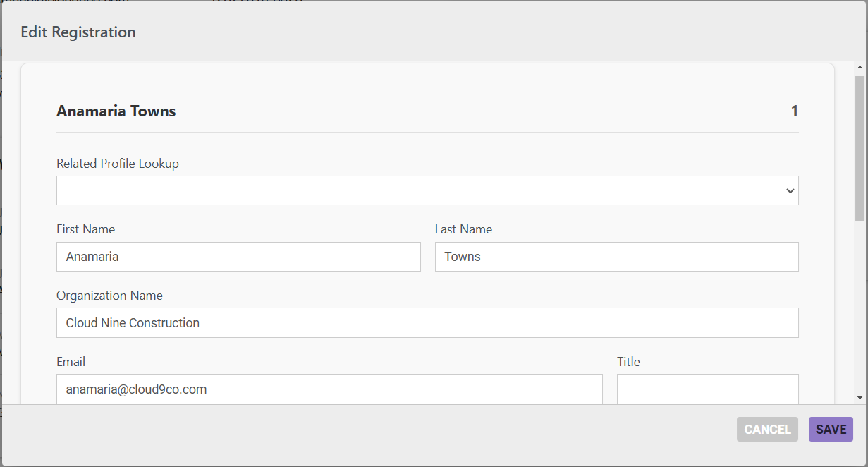This screenshot has width=868, height=467.
Task: Click the scrollbar track below the thumb
Action: pos(860,307)
